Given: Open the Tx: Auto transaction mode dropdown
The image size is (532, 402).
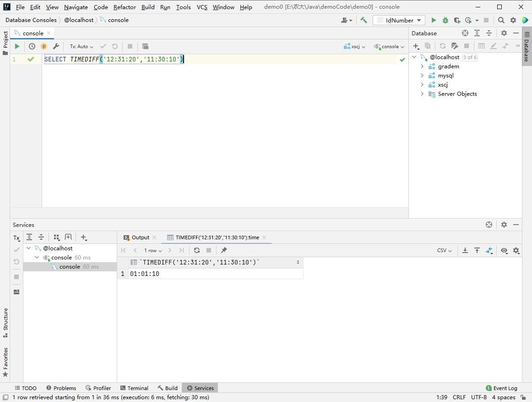Looking at the screenshot, I should pyautogui.click(x=81, y=46).
